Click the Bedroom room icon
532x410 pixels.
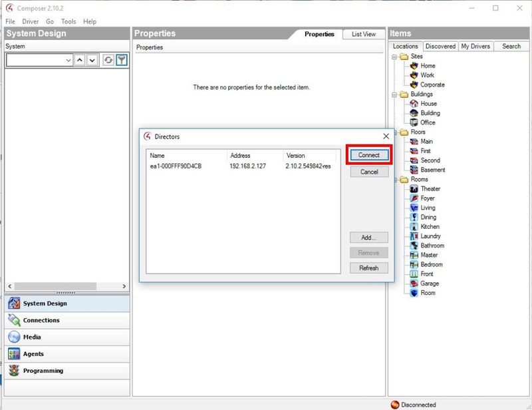(x=414, y=264)
